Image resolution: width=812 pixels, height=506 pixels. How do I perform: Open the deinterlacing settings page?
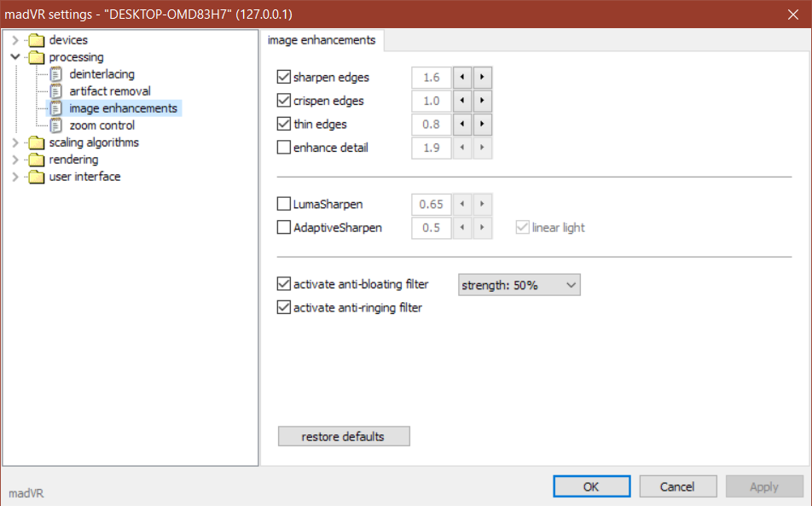point(102,74)
